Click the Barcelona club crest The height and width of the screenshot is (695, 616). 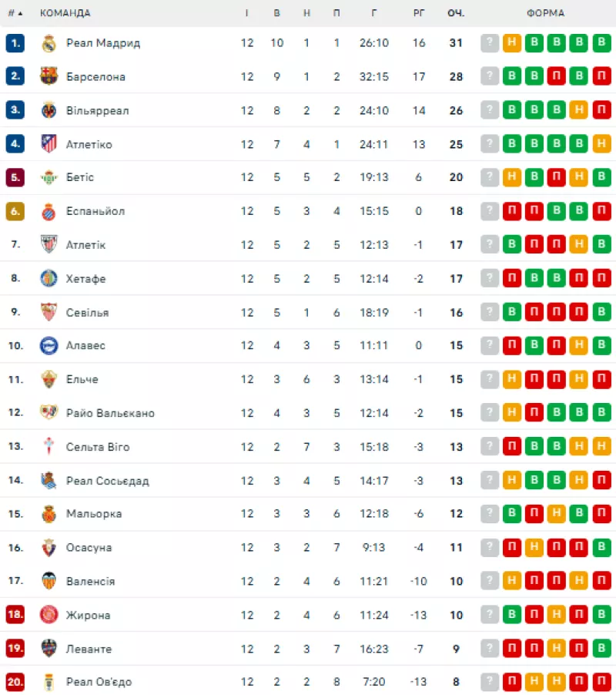pyautogui.click(x=49, y=76)
